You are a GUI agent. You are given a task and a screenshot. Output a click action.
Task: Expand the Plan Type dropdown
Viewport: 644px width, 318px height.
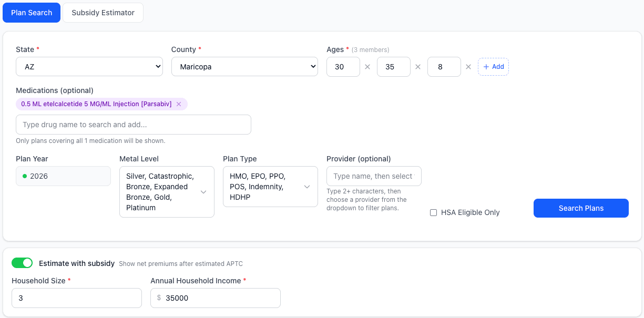[x=306, y=187]
